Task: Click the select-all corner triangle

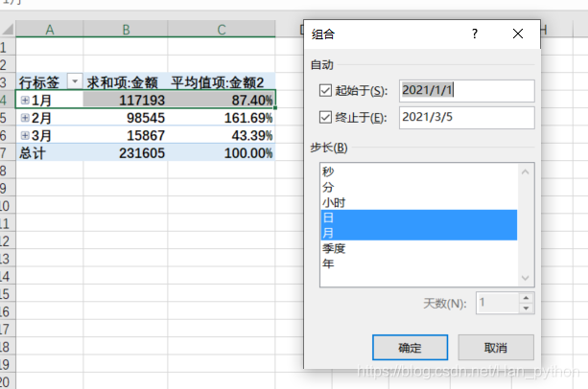Action: pos(8,29)
